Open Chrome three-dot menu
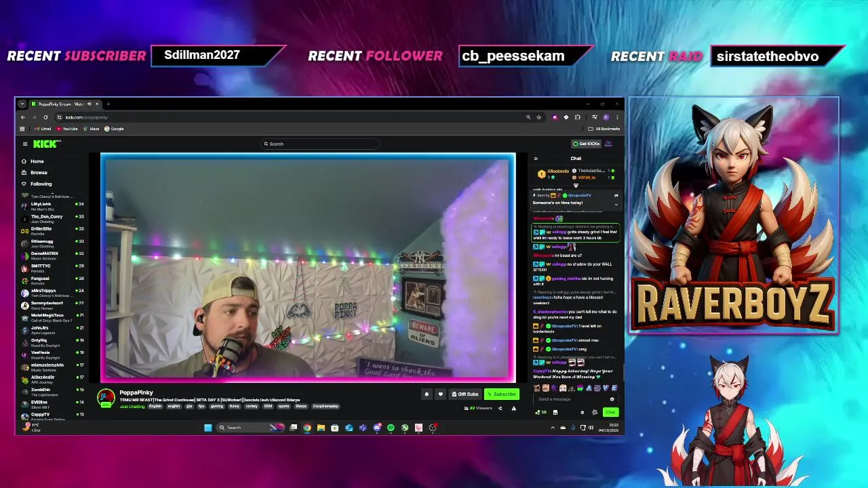The height and width of the screenshot is (488, 868). point(617,117)
